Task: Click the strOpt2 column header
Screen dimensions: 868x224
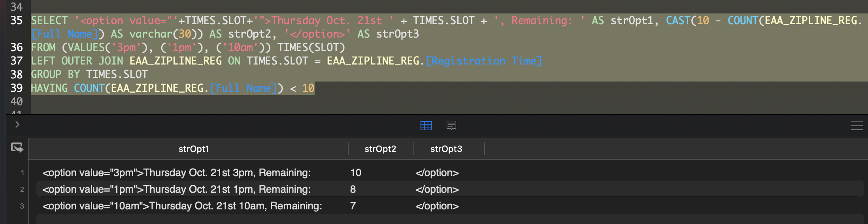Action: (x=380, y=149)
